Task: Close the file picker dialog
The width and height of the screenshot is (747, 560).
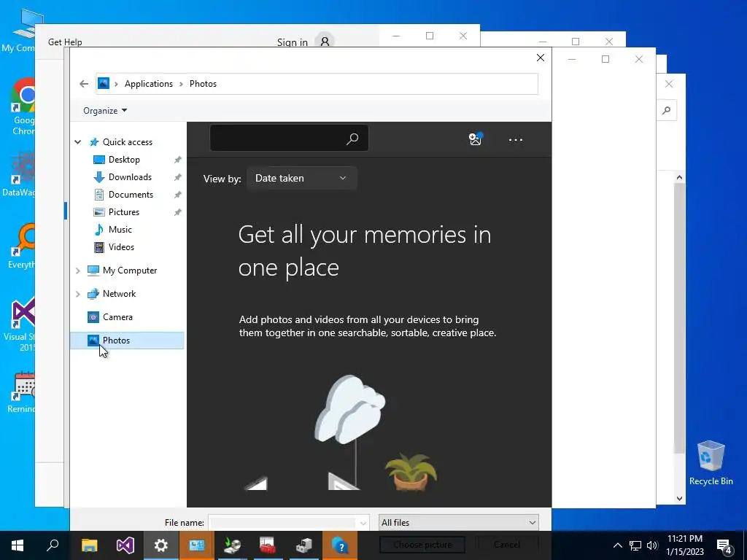Action: (x=541, y=58)
